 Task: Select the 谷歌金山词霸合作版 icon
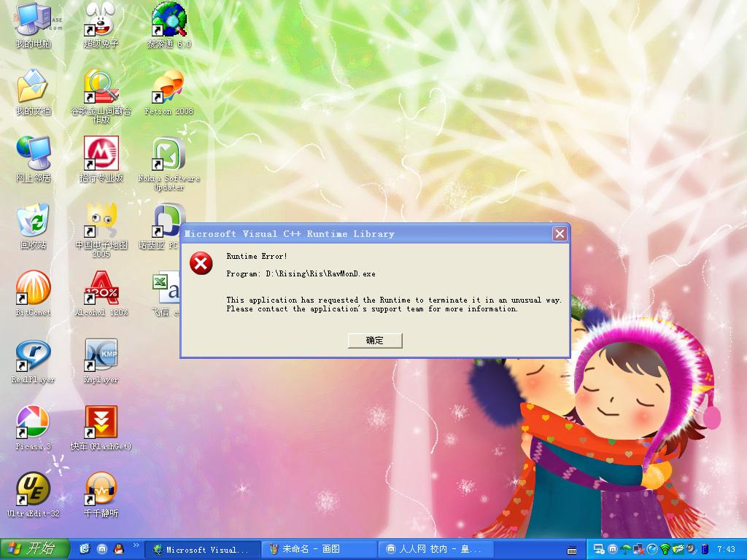101,97
